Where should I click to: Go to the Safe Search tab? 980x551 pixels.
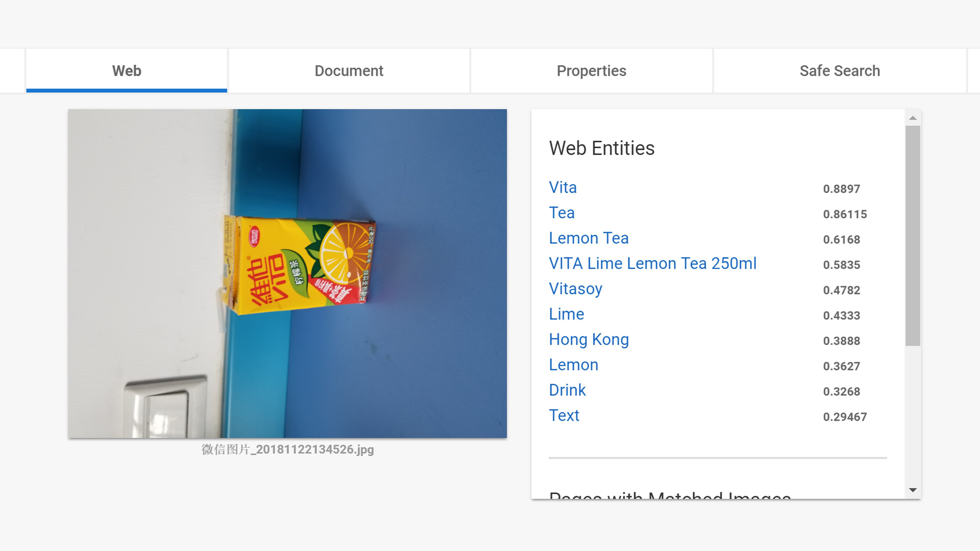click(840, 71)
